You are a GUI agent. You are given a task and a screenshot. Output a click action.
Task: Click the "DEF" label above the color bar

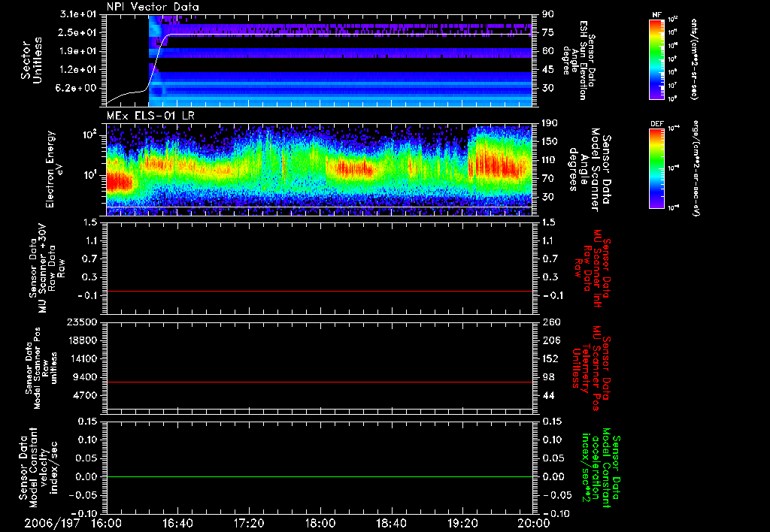(657, 124)
